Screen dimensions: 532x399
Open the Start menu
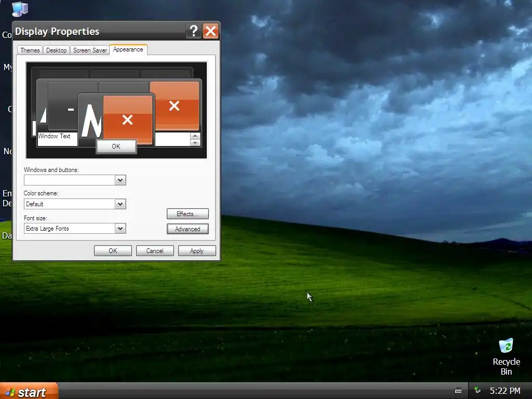(29, 391)
